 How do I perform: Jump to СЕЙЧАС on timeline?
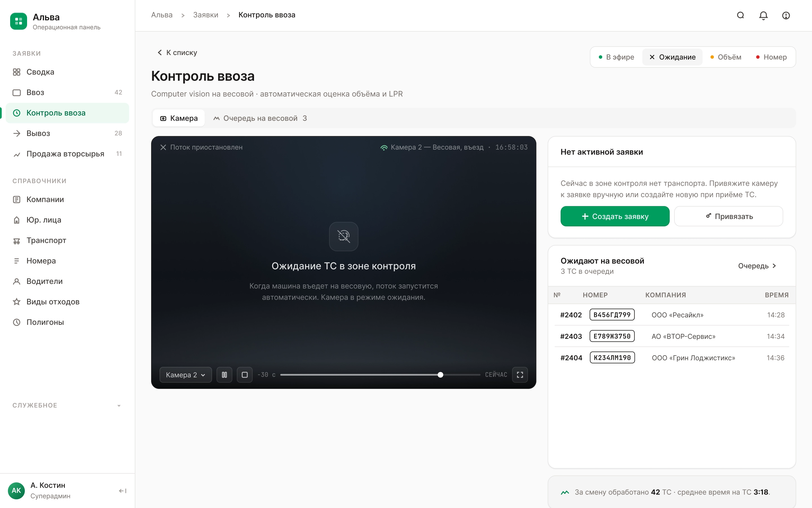tap(496, 375)
